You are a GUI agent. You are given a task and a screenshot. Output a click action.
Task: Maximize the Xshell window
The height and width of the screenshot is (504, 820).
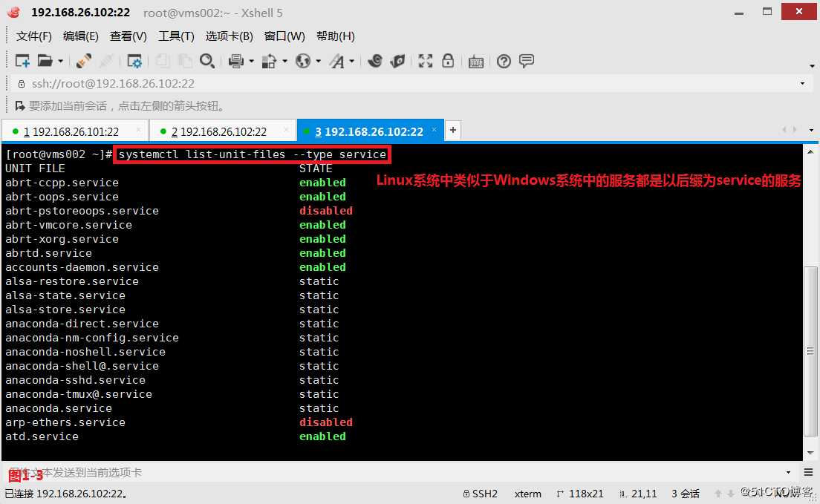tap(767, 11)
